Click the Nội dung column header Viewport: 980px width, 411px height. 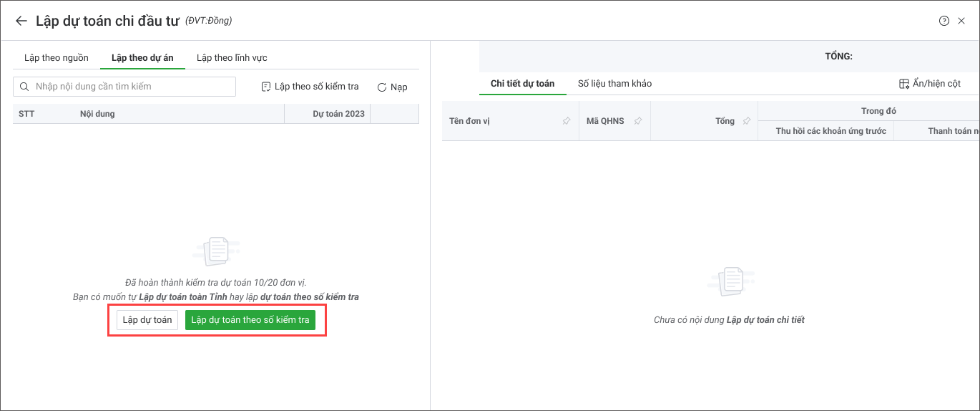[97, 114]
